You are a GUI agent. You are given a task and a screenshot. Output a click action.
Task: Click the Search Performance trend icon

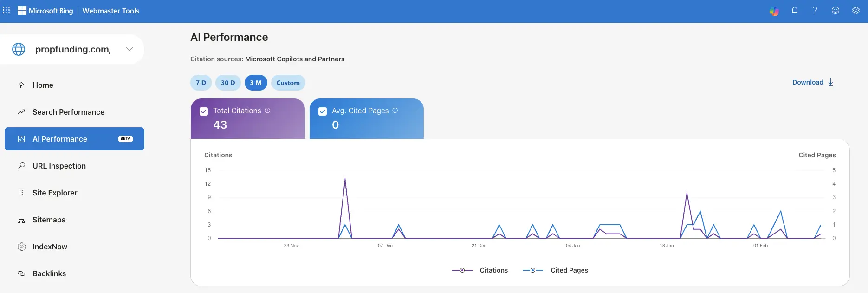pyautogui.click(x=21, y=112)
